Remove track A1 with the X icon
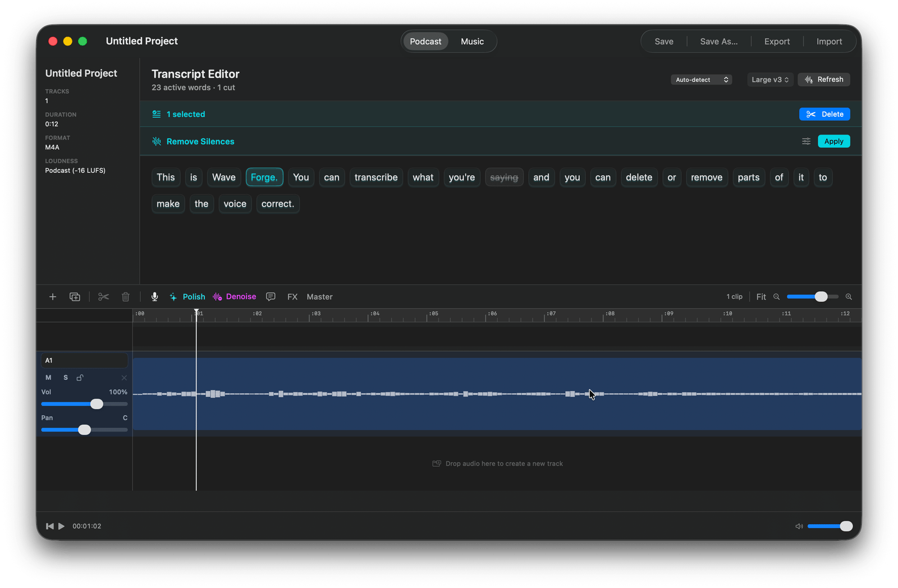The image size is (898, 588). click(124, 378)
